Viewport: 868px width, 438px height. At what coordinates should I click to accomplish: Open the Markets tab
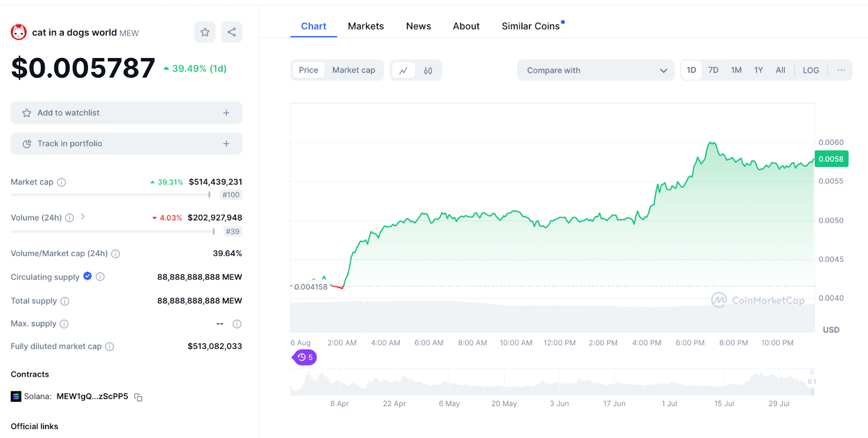click(x=366, y=26)
